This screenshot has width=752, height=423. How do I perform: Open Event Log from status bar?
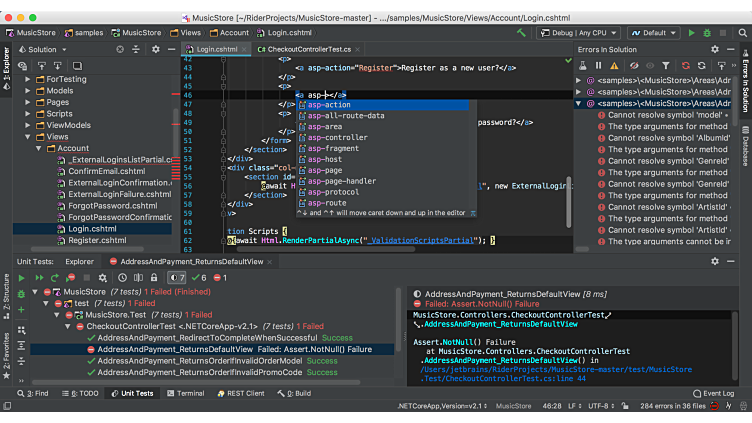point(712,393)
